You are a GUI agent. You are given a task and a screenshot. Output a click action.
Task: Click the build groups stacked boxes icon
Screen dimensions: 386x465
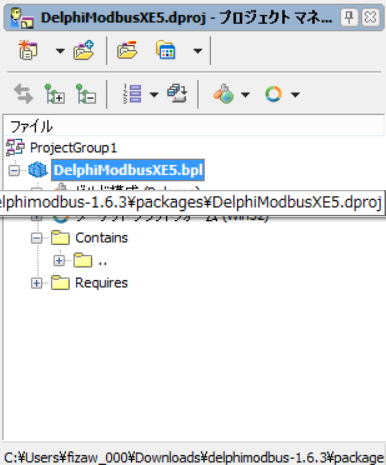tap(177, 94)
